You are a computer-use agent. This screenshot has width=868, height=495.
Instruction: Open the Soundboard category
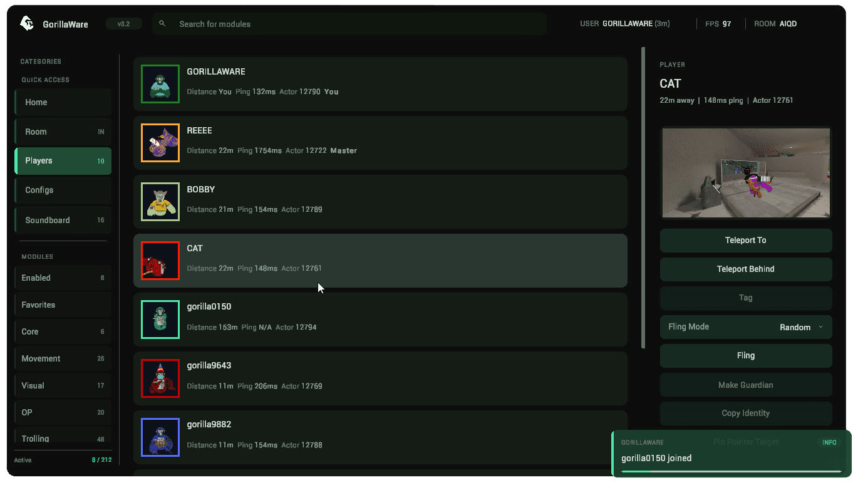[63, 220]
